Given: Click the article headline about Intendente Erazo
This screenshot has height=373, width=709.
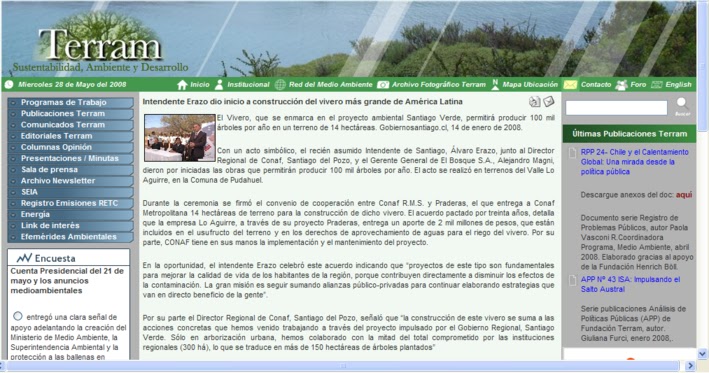Looking at the screenshot, I should [x=303, y=102].
